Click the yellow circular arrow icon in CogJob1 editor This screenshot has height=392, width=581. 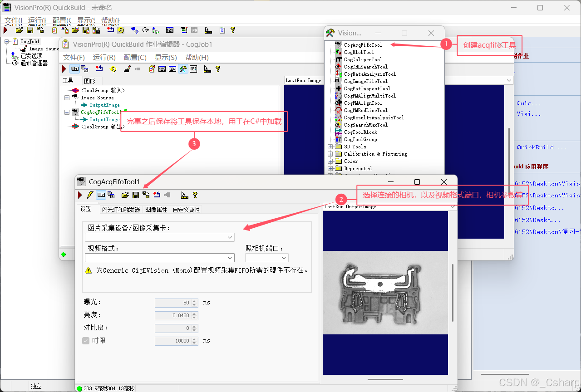tap(113, 69)
